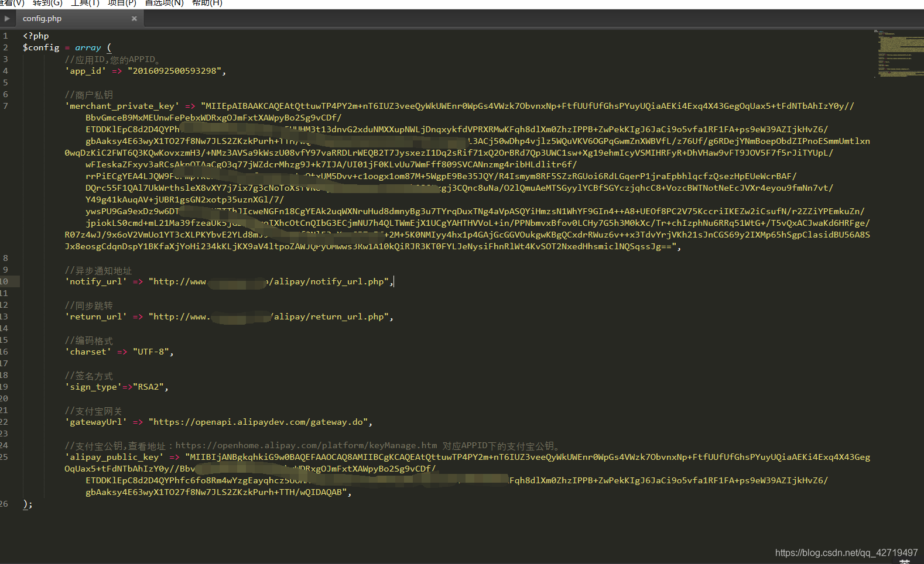Open the 工具(T) menu
This screenshot has height=564, width=924.
[85, 3]
